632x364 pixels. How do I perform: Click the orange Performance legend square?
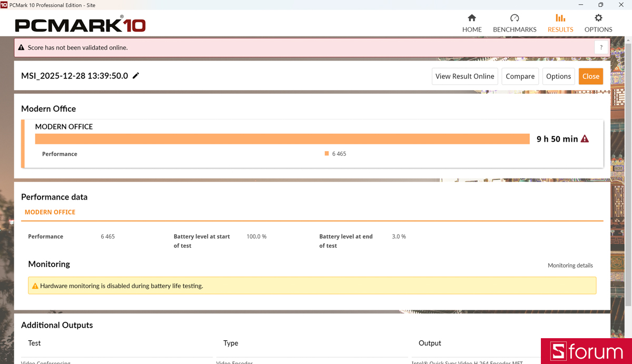327,154
